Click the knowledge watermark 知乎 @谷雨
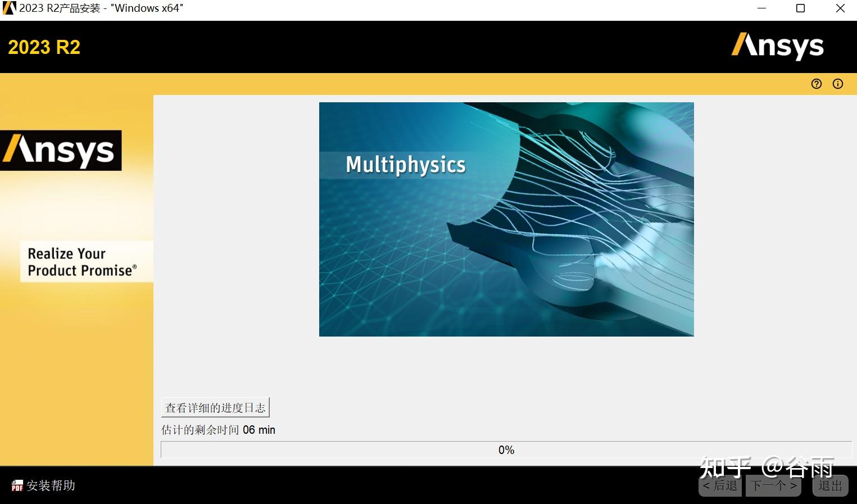 (764, 465)
